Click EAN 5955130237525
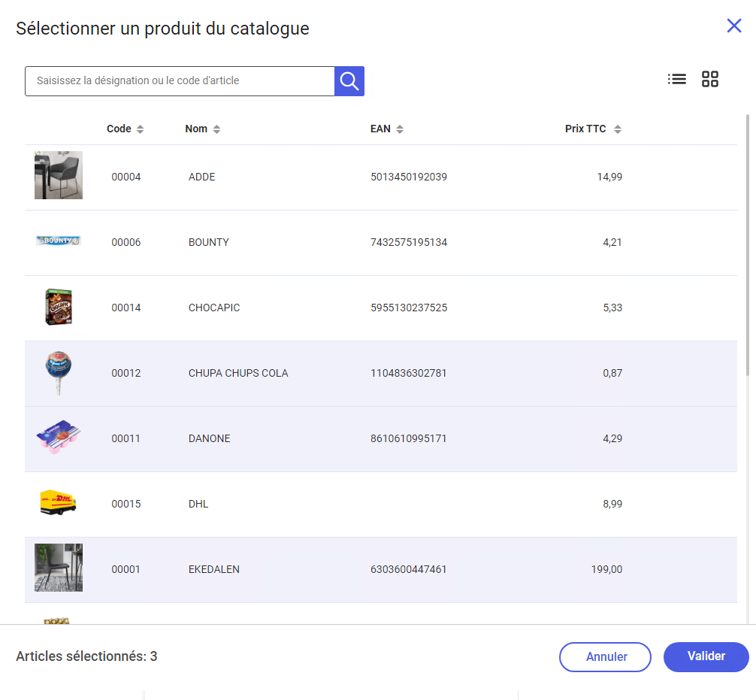Image resolution: width=756 pixels, height=700 pixels. pyautogui.click(x=408, y=308)
